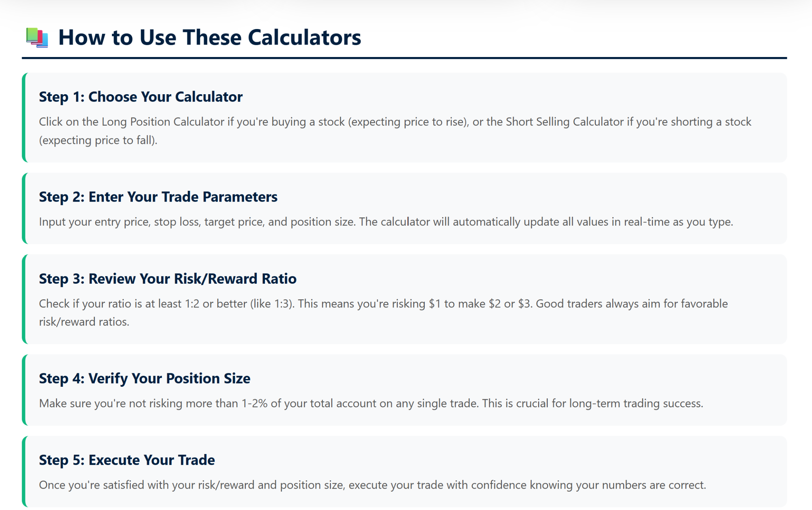This screenshot has width=812, height=510.
Task: Click the Step 2 text about entry price
Action: tap(386, 222)
